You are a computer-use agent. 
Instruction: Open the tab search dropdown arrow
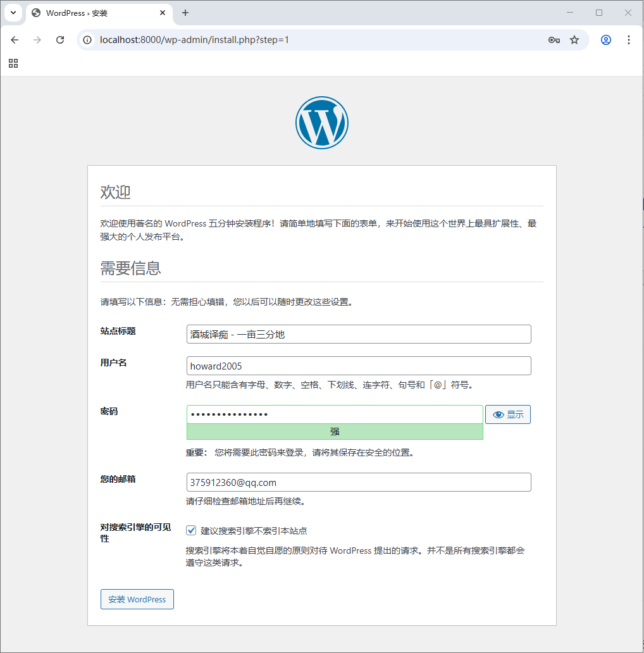(x=13, y=13)
